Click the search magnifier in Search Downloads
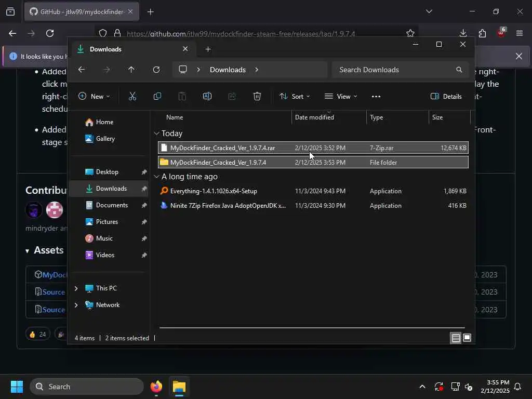Viewport: 532px width, 399px height. [x=459, y=70]
